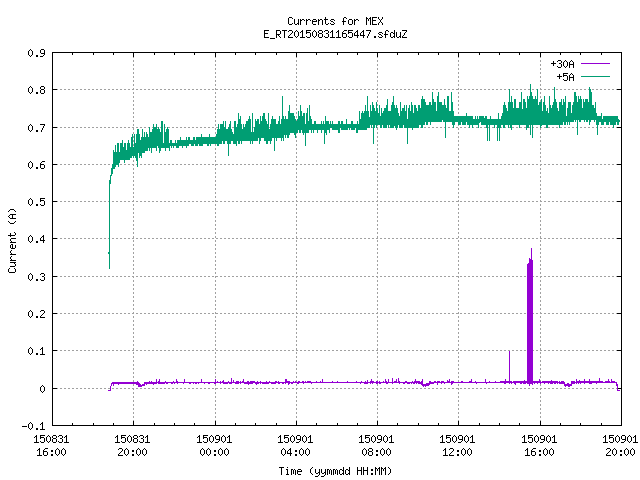
Task: Click the 150831 16:00 x-axis tick label
Action: tap(51, 446)
